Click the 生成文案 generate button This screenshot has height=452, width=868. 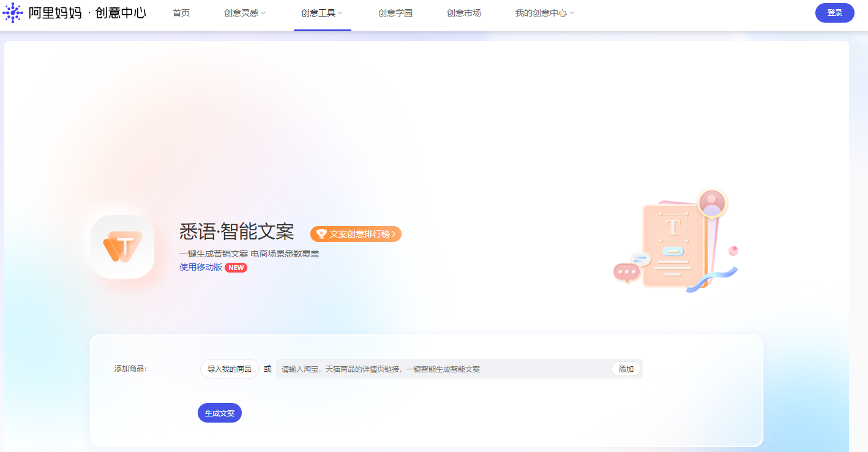point(220,413)
